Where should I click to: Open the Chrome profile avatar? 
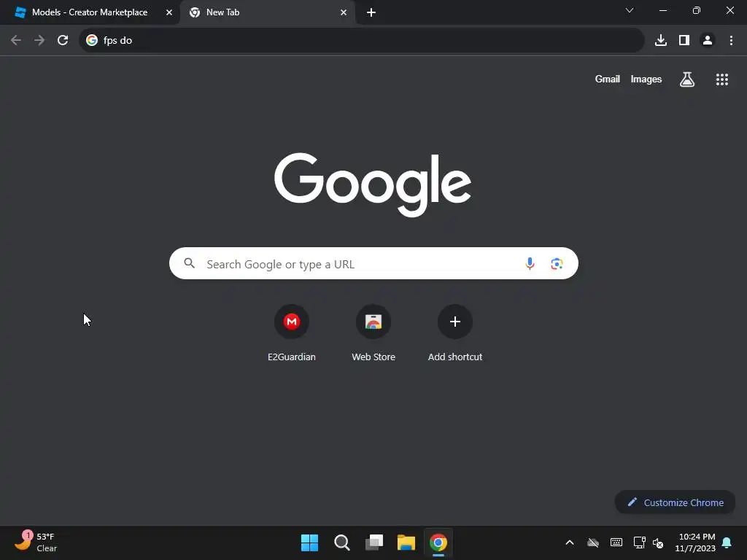click(708, 41)
